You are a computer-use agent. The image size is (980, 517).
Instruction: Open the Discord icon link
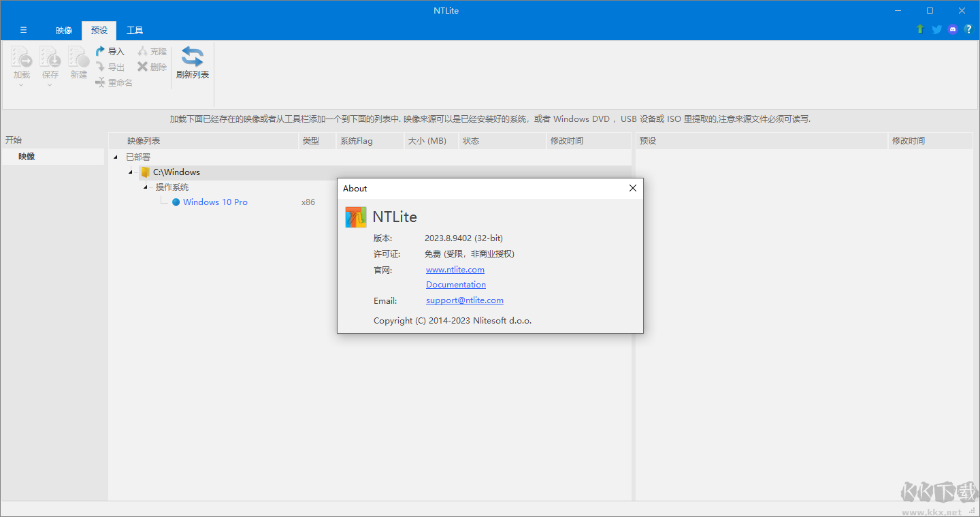953,29
